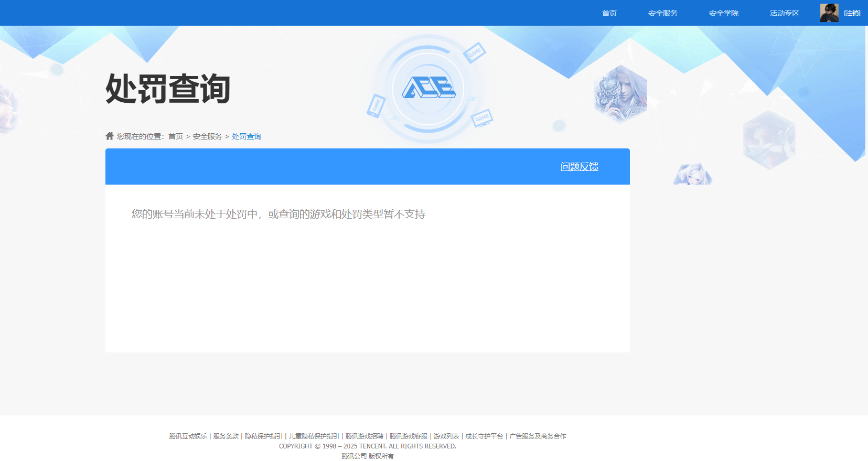Click 安全服务 in the breadcrumb trail
The image size is (868, 461).
(207, 136)
